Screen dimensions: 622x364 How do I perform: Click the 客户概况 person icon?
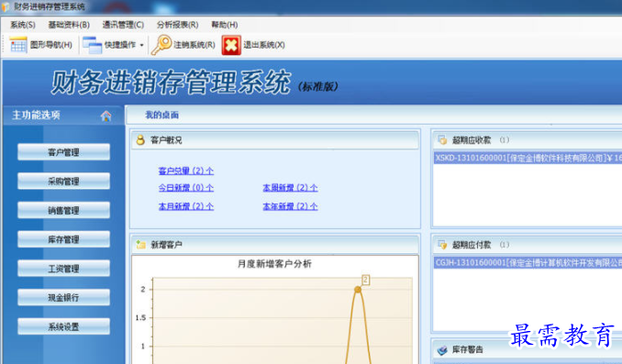140,140
